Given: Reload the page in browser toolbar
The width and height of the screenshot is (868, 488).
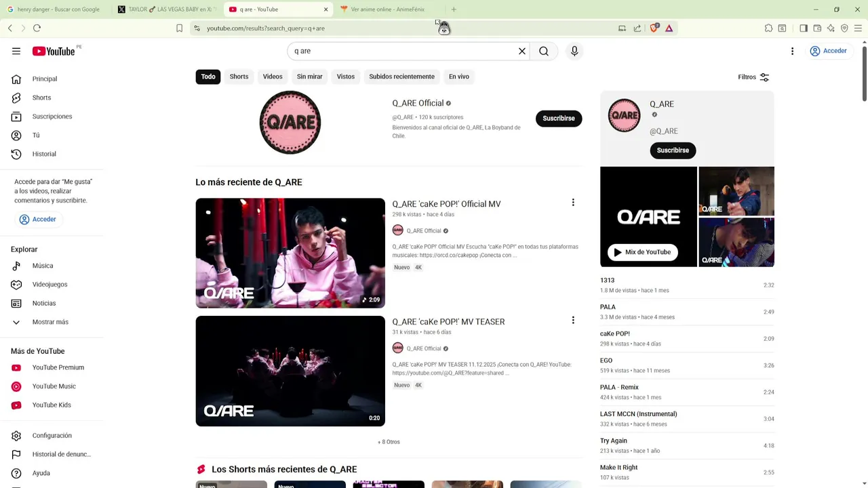Looking at the screenshot, I should coord(37,28).
